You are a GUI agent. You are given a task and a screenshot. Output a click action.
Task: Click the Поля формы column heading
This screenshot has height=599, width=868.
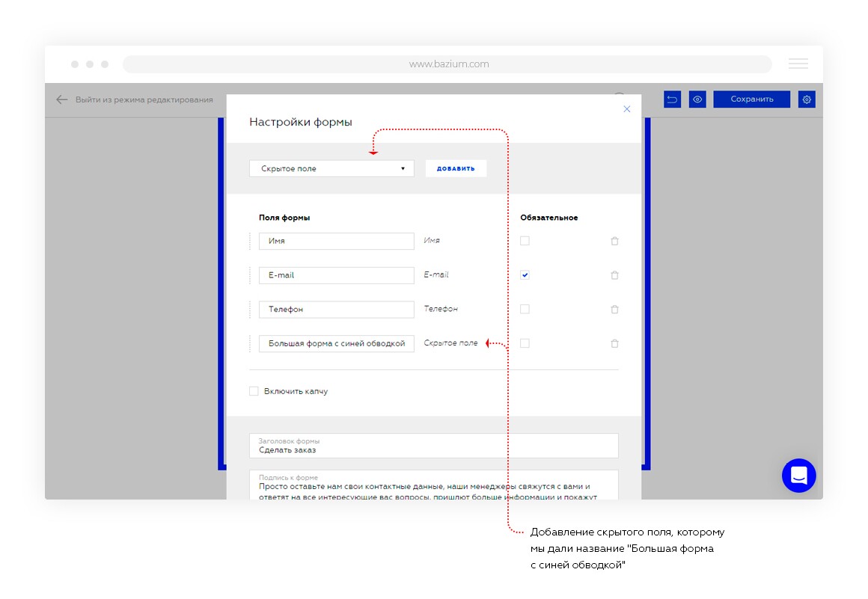pyautogui.click(x=284, y=218)
